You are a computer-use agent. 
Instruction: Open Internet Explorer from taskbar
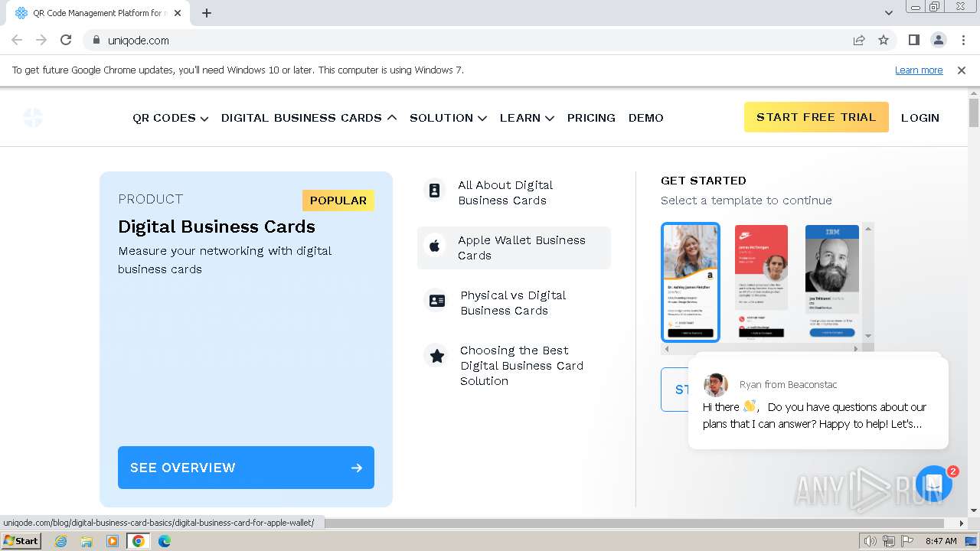tap(61, 541)
